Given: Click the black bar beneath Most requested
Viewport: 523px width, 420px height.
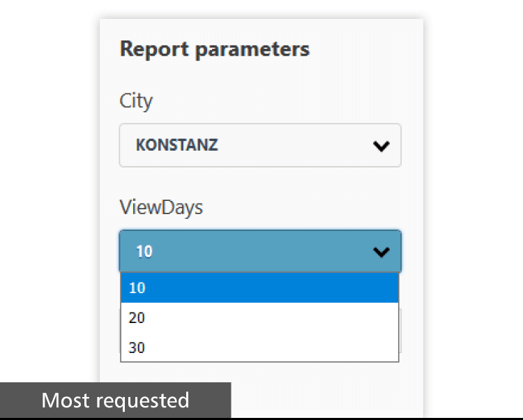Looking at the screenshot, I should point(261,419).
